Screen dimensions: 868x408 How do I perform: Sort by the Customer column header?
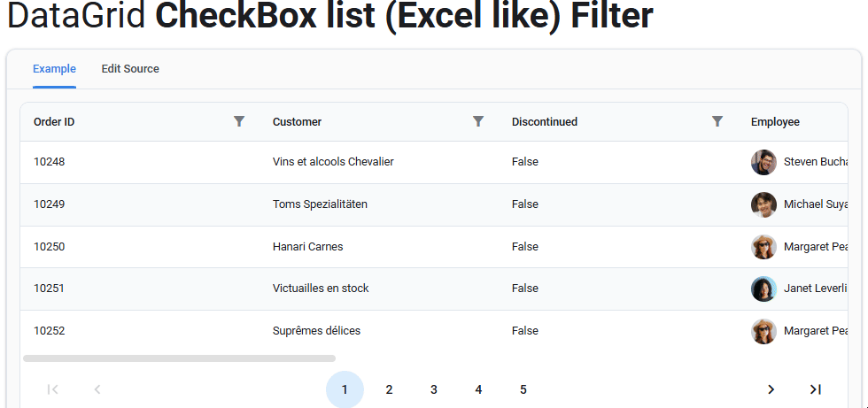click(x=297, y=121)
